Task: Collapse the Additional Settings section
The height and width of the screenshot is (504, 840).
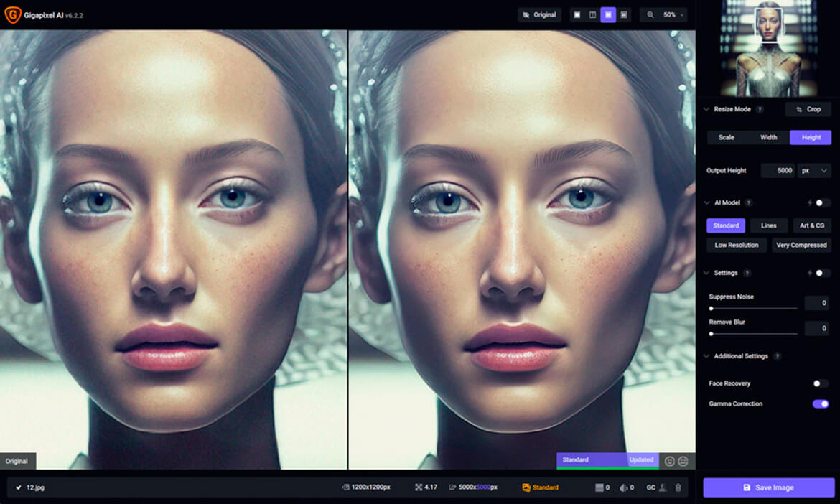Action: coord(706,356)
